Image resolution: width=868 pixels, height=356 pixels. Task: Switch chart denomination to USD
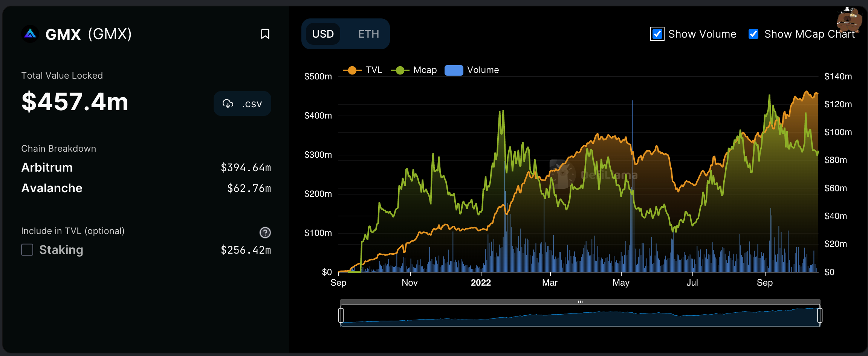coord(323,34)
